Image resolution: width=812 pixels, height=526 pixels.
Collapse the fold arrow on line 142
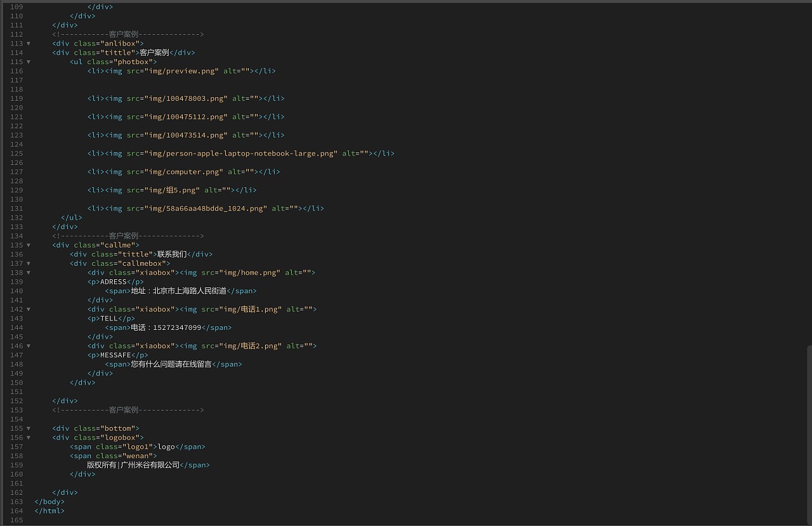(x=29, y=310)
